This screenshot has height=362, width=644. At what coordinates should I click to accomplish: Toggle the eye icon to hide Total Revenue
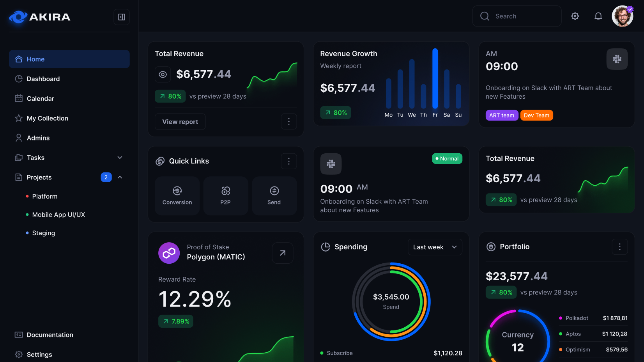[x=163, y=75]
